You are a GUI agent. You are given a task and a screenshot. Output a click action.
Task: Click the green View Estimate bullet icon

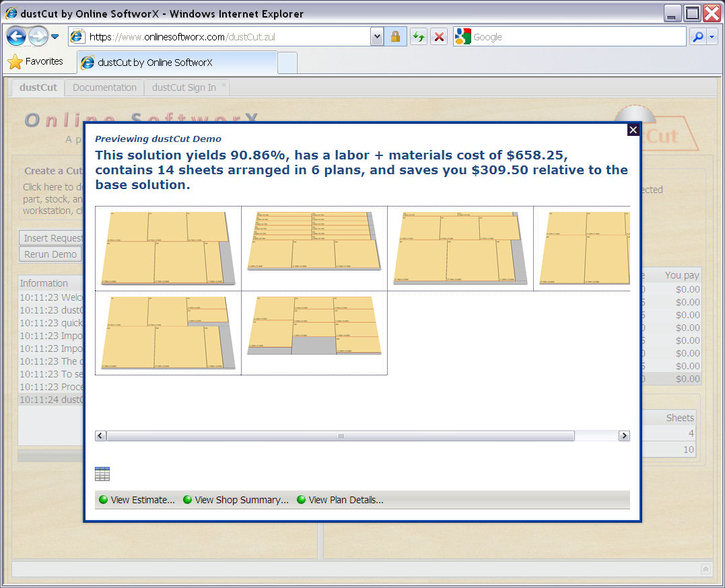point(103,500)
